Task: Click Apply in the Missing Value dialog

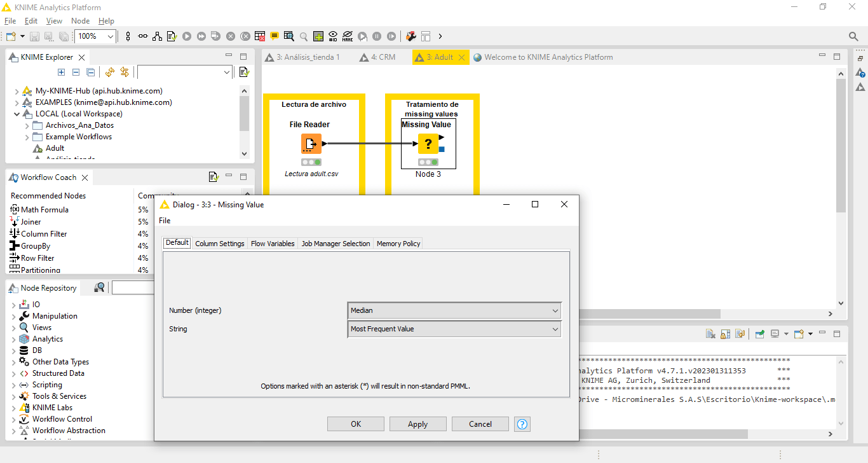Action: tap(418, 424)
